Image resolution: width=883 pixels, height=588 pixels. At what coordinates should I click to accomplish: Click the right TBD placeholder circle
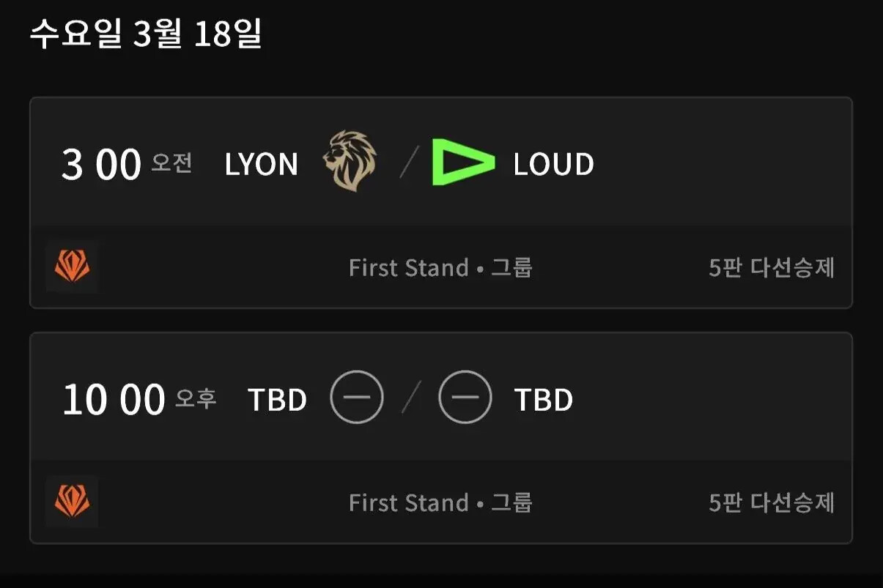465,398
